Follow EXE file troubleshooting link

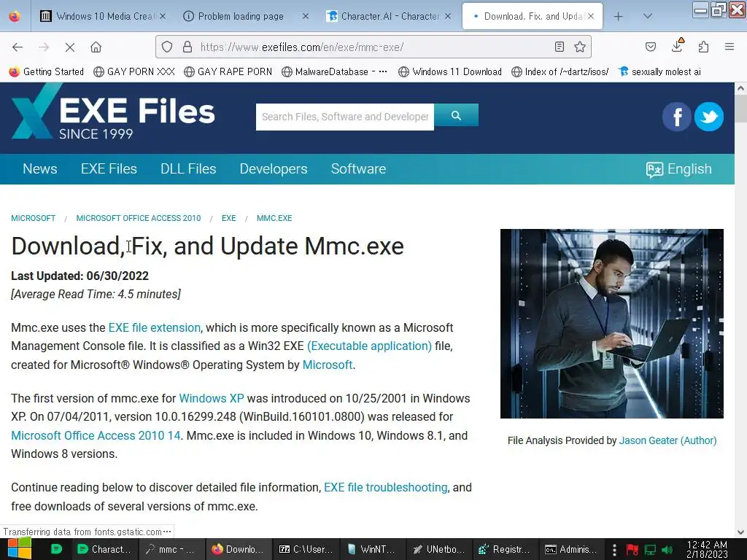385,488
